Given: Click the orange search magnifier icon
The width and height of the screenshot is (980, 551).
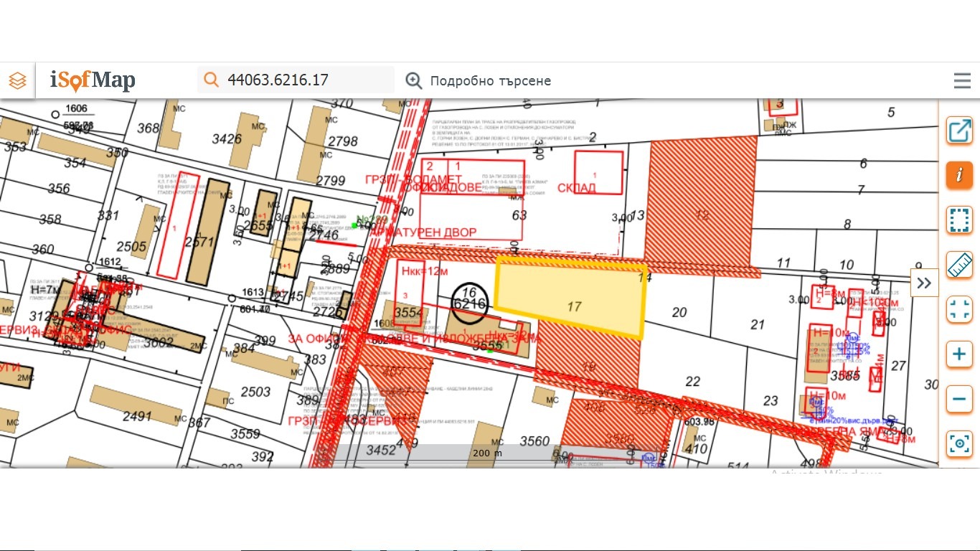Looking at the screenshot, I should (x=211, y=80).
